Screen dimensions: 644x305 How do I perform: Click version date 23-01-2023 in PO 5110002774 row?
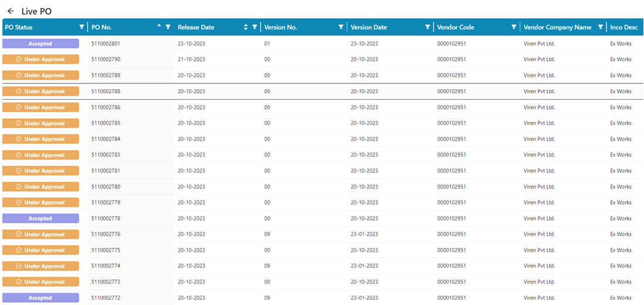(365, 266)
